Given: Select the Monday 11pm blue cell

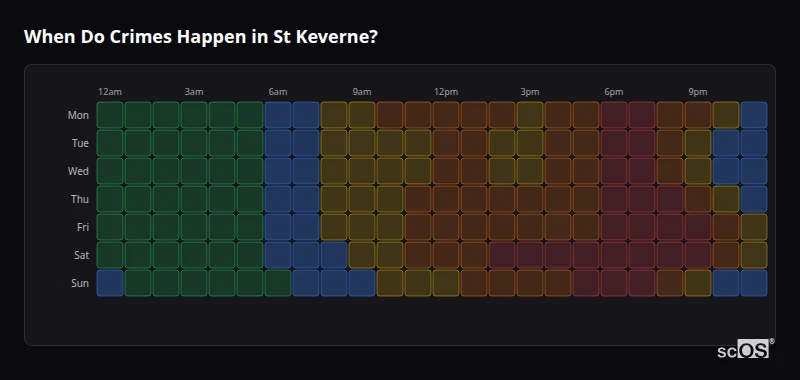Looking at the screenshot, I should tap(754, 115).
